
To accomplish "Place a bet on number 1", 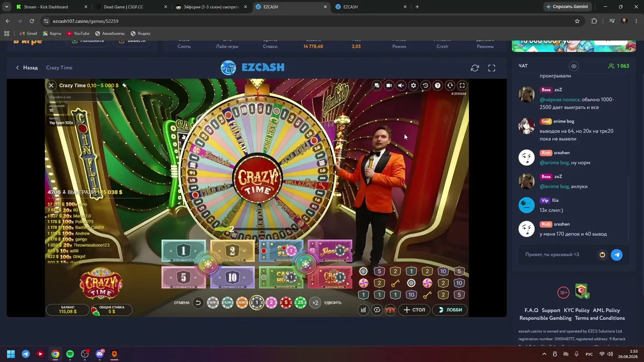I will pyautogui.click(x=183, y=251).
